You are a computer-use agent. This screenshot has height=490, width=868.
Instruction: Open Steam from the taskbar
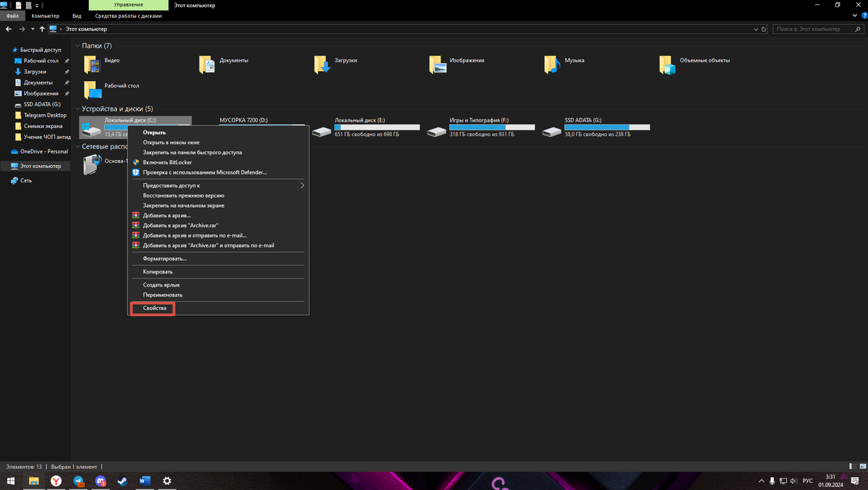tap(121, 481)
